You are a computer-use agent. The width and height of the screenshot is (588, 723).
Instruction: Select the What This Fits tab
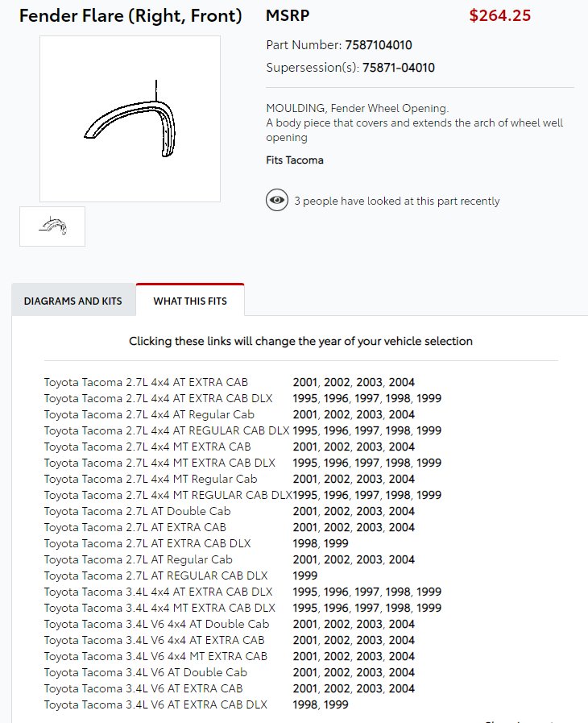pyautogui.click(x=190, y=301)
